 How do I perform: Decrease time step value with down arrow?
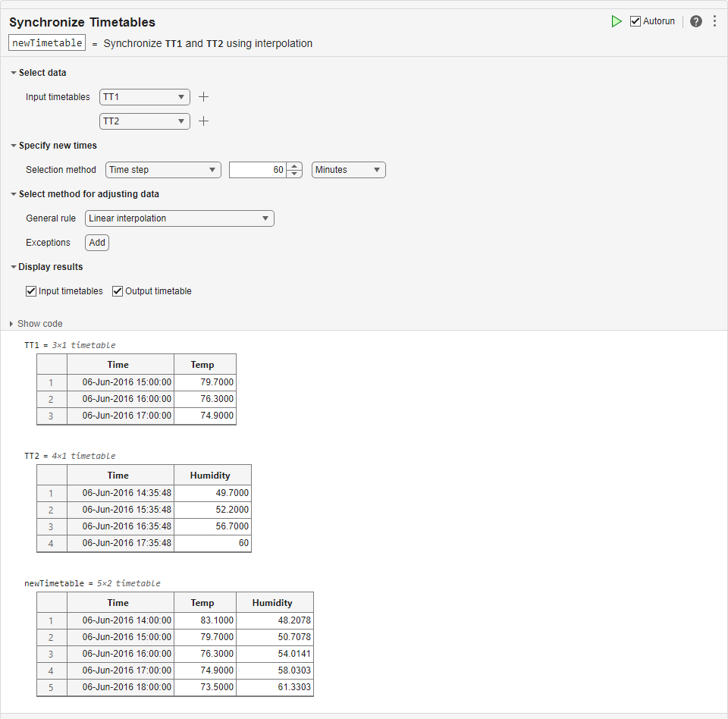tap(294, 174)
